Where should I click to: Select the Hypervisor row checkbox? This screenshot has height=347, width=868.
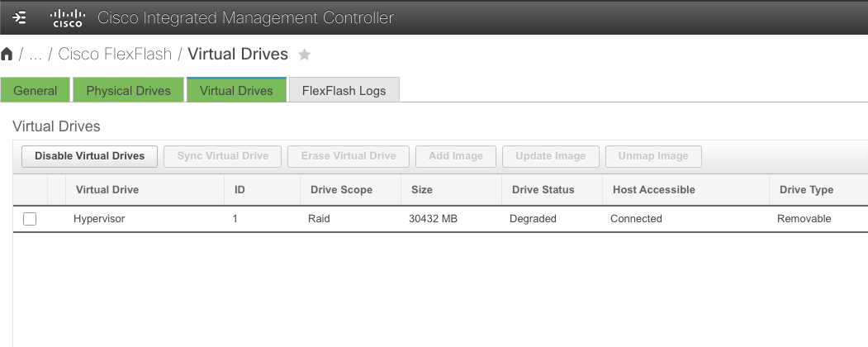(x=30, y=219)
